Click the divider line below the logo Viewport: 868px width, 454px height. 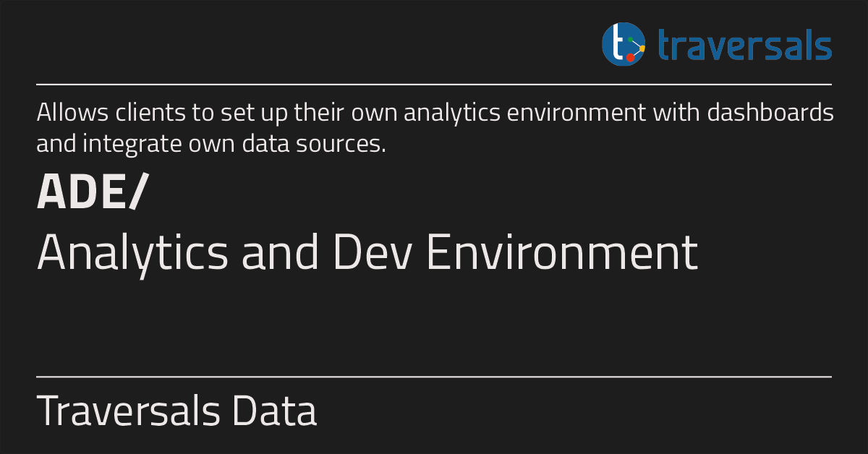434,85
